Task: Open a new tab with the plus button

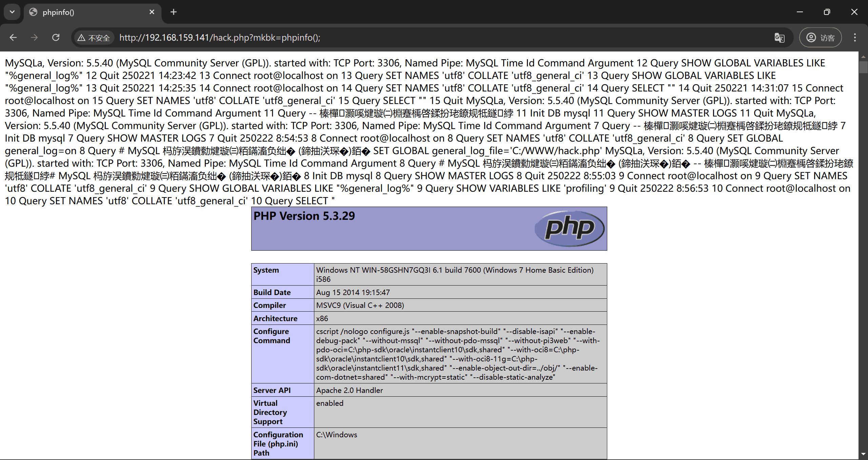Action: click(174, 12)
